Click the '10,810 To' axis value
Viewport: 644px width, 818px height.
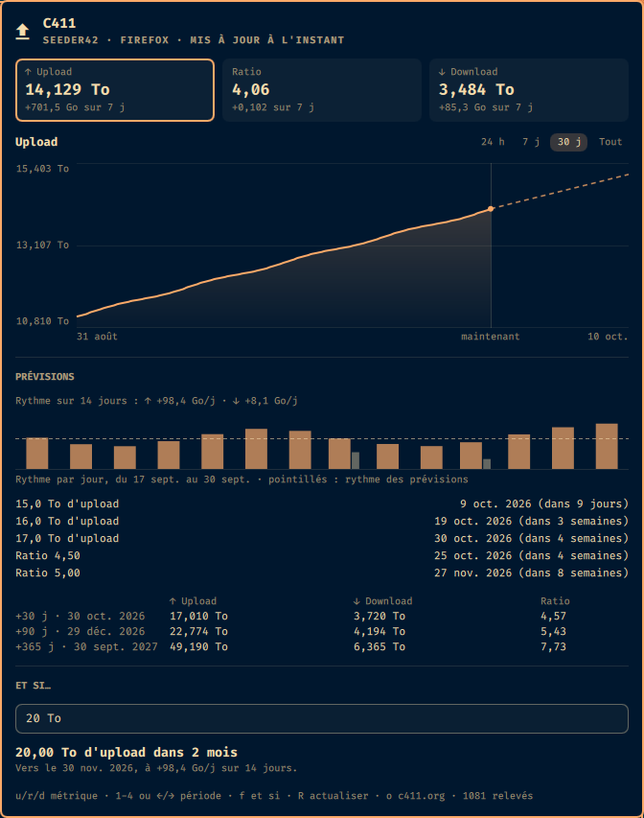coord(42,321)
